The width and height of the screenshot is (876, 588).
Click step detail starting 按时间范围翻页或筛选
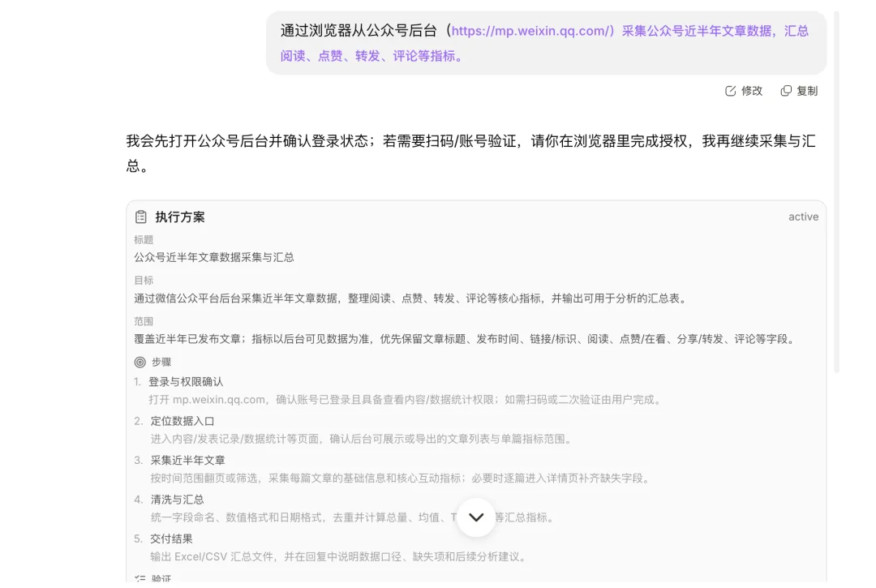point(401,478)
